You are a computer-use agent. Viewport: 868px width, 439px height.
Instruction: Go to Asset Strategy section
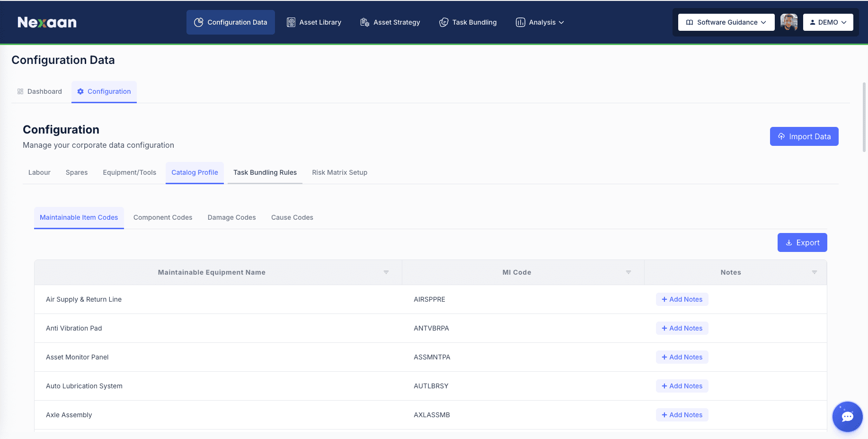390,22
